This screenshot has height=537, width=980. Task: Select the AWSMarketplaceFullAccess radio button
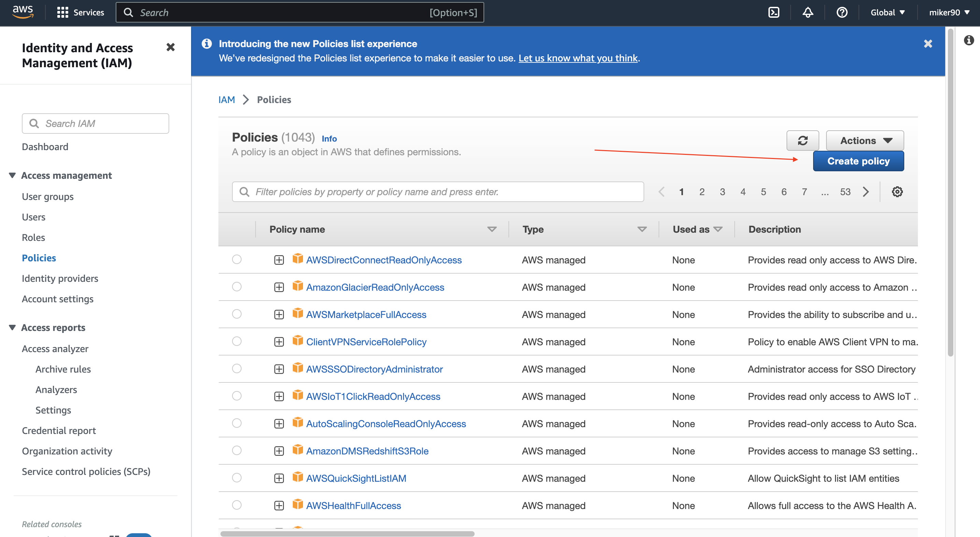(x=236, y=314)
